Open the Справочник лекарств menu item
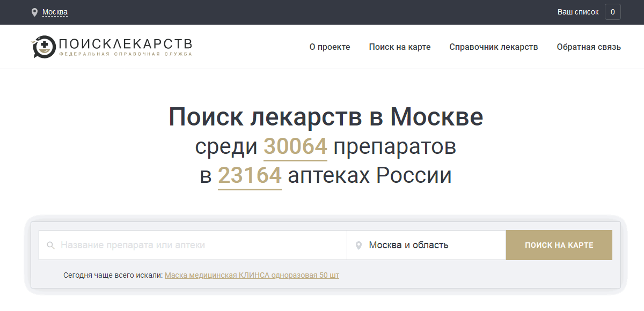 click(494, 47)
